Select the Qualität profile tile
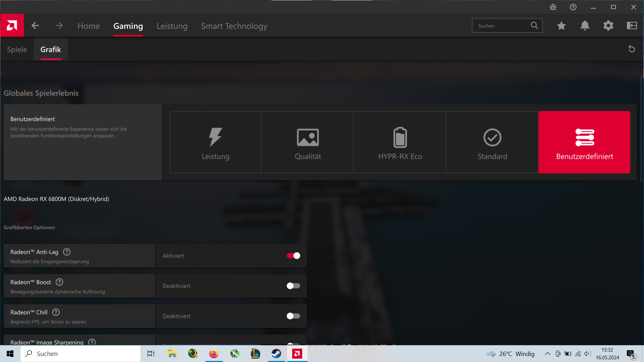 308,142
